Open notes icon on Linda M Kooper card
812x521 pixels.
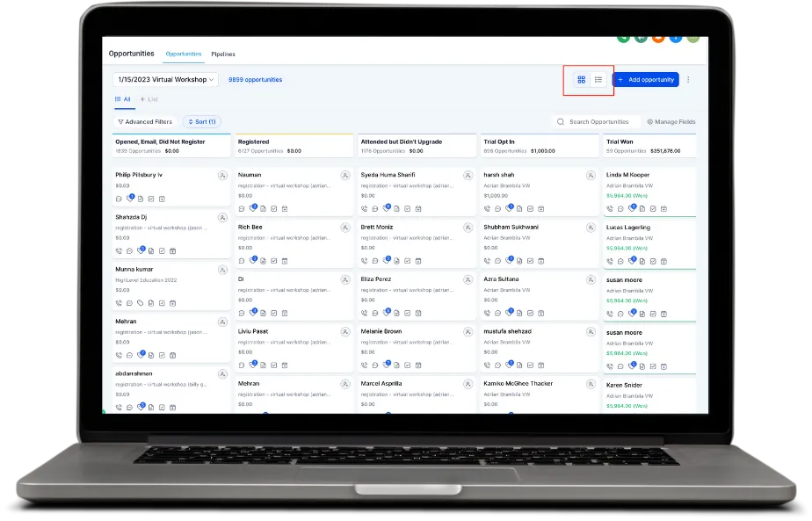[x=642, y=209]
